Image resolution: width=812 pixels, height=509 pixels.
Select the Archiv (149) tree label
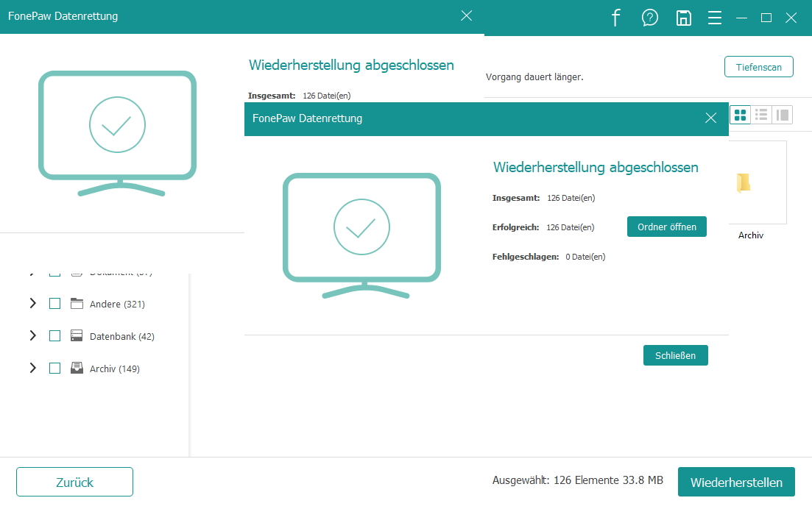click(x=114, y=369)
